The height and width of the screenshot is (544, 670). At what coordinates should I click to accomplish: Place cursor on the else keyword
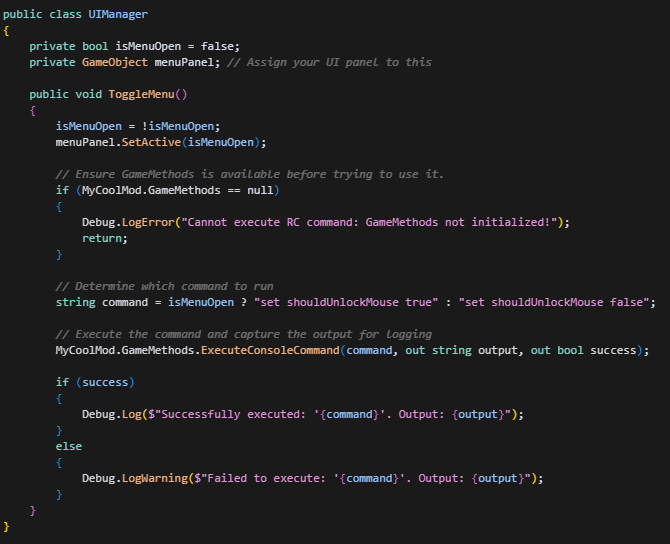[69, 446]
